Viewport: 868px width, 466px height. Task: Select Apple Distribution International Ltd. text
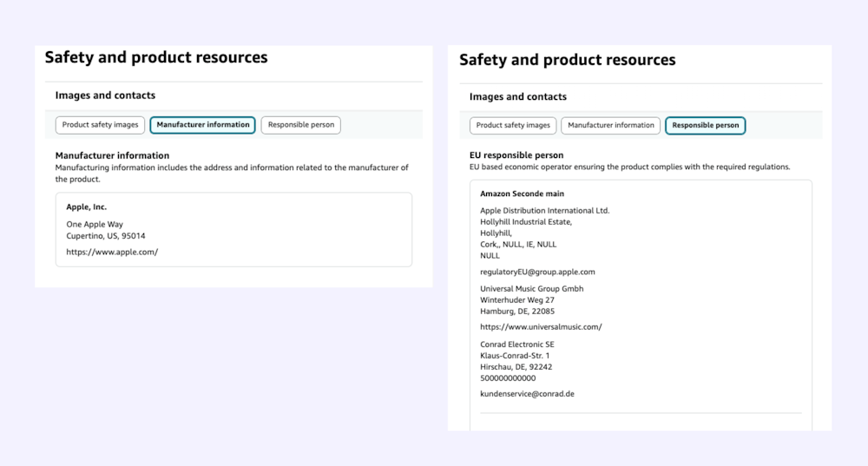tap(545, 210)
